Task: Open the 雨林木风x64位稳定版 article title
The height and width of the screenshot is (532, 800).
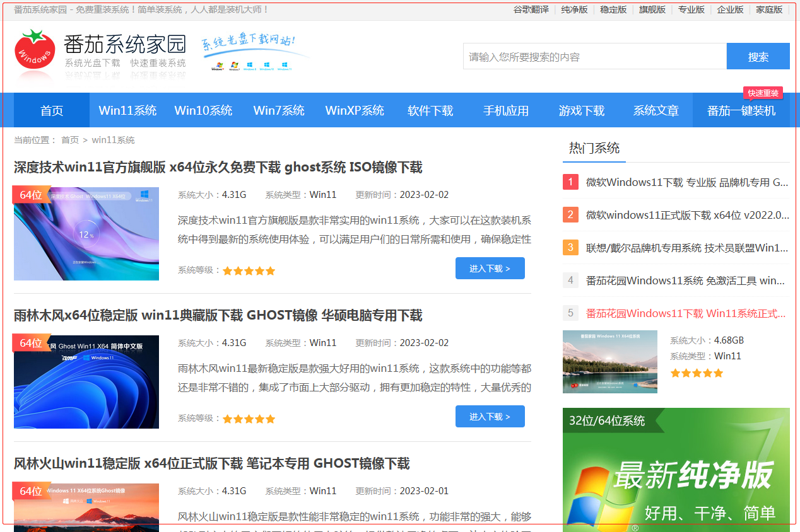Action: [x=218, y=315]
